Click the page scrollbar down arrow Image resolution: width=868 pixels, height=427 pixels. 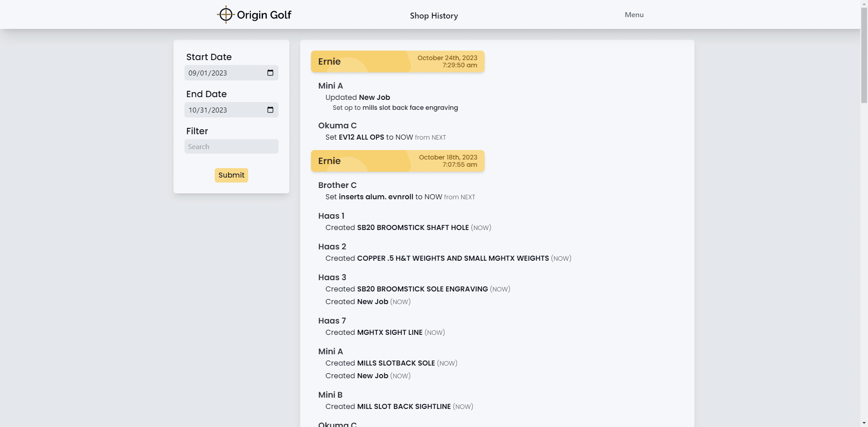(x=864, y=423)
